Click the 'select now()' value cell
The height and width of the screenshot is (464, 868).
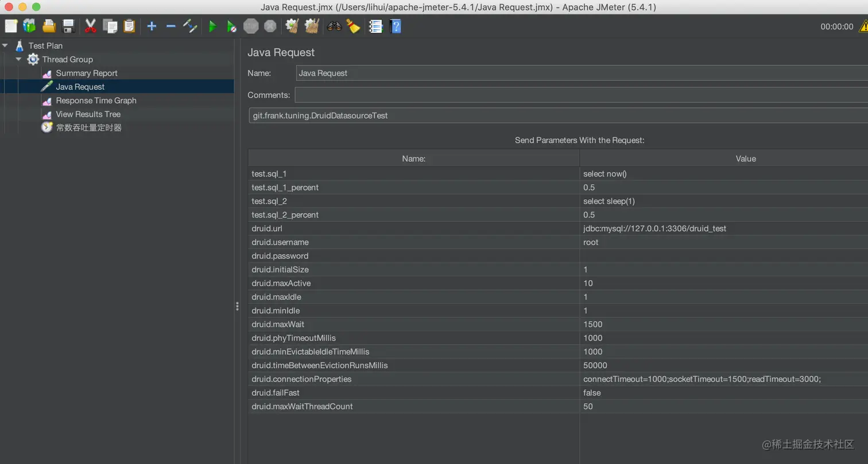(723, 173)
